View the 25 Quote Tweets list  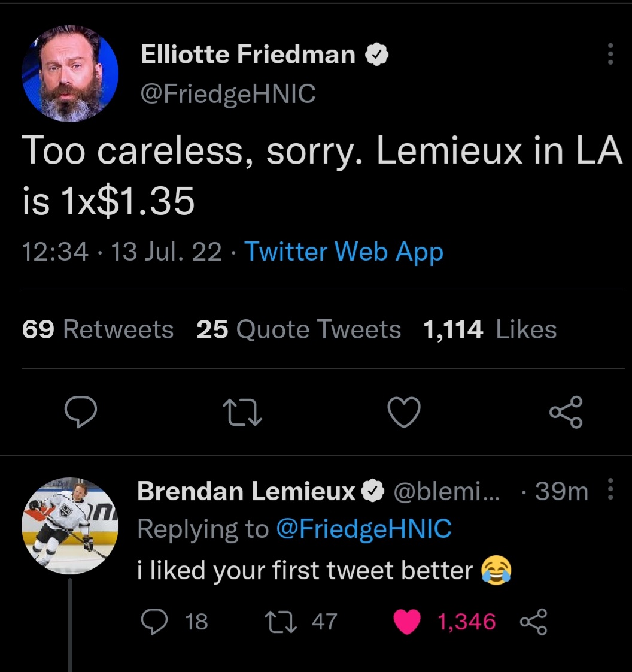click(299, 329)
